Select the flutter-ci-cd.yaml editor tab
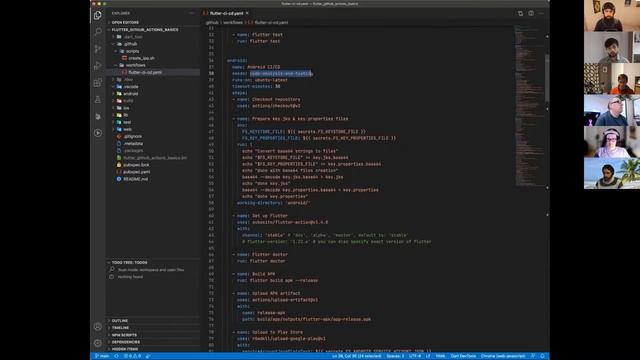The width and height of the screenshot is (640, 360). pos(227,13)
